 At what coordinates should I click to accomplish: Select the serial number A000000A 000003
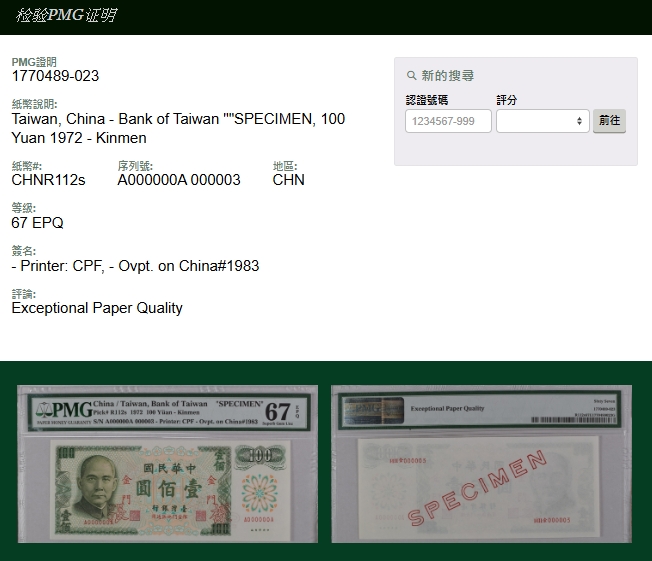tap(179, 180)
